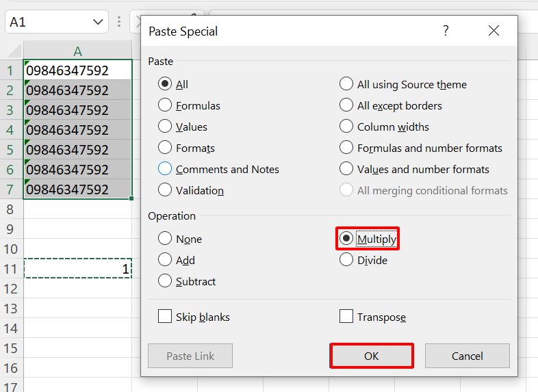This screenshot has width=538, height=392.
Task: Select Comments and Notes option
Action: [x=165, y=169]
